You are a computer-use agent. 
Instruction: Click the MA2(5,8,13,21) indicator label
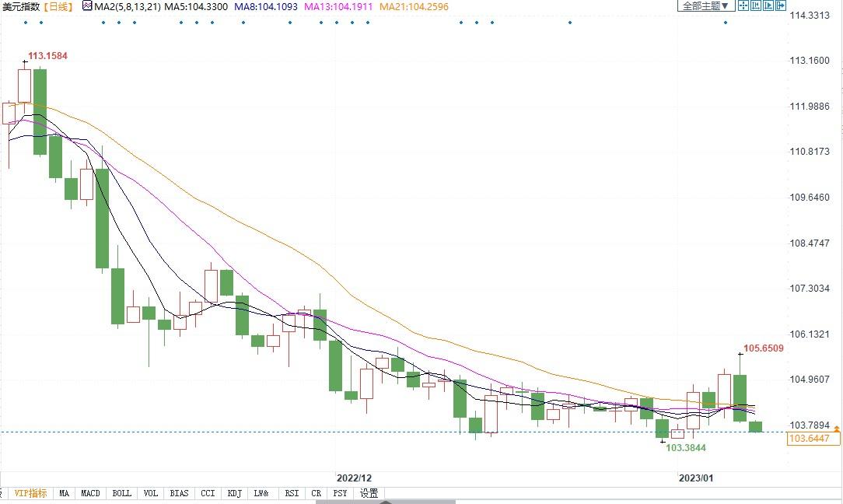(127, 6)
